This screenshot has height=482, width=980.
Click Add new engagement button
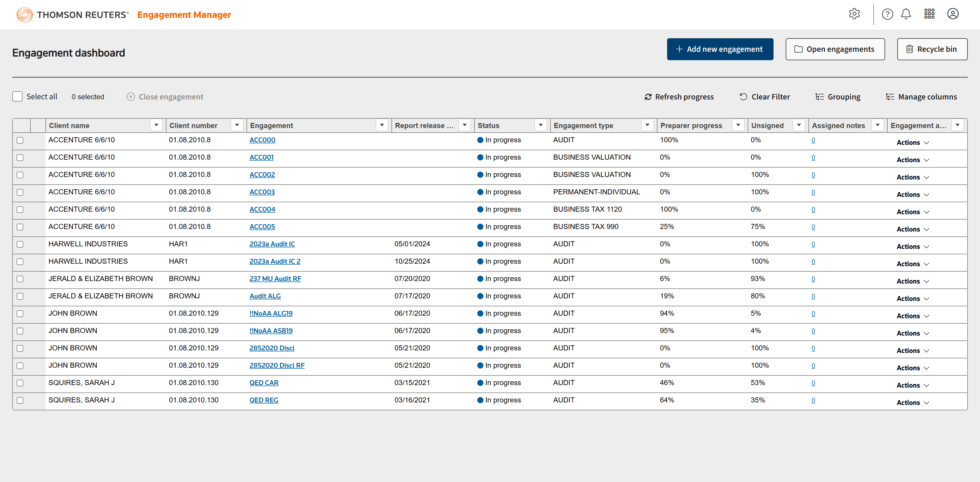[x=720, y=49]
